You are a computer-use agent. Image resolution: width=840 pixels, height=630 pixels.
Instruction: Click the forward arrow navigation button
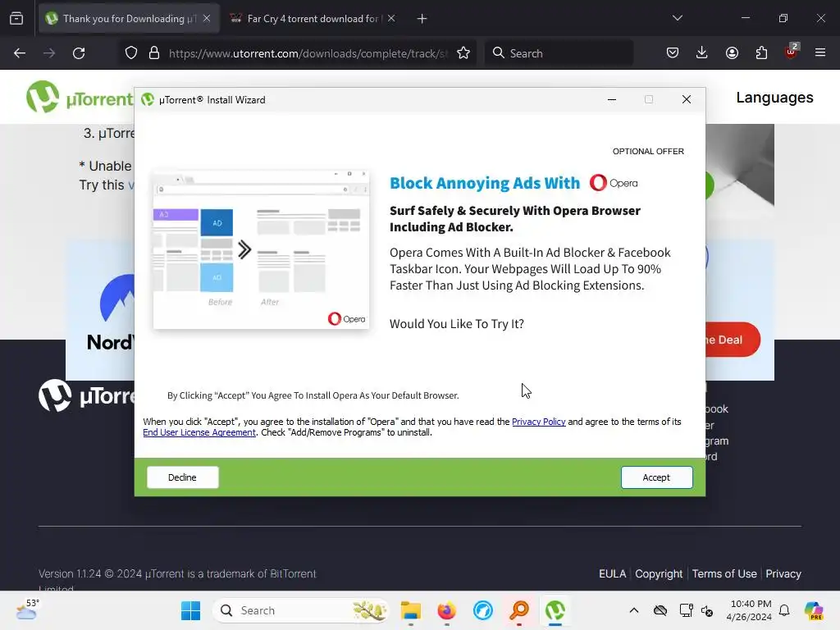[49, 53]
